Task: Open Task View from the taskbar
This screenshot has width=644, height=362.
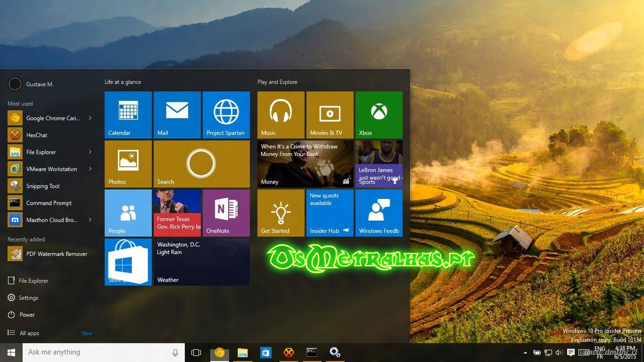Action: [196, 352]
